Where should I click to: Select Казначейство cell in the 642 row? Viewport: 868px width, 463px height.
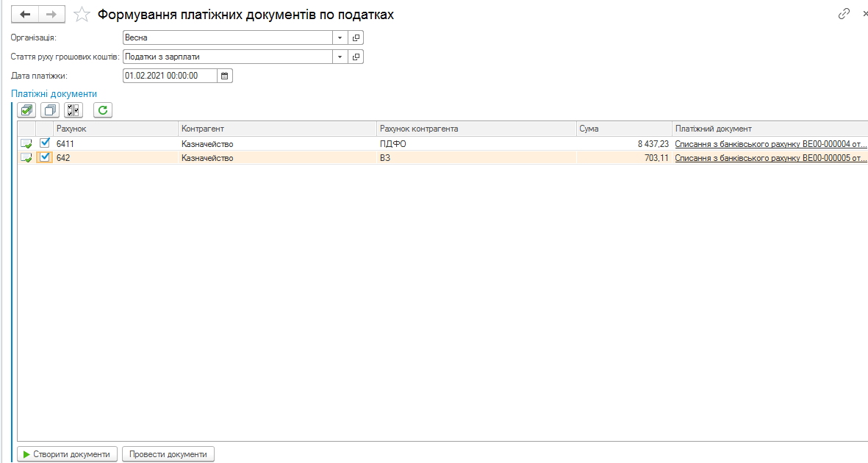(277, 158)
